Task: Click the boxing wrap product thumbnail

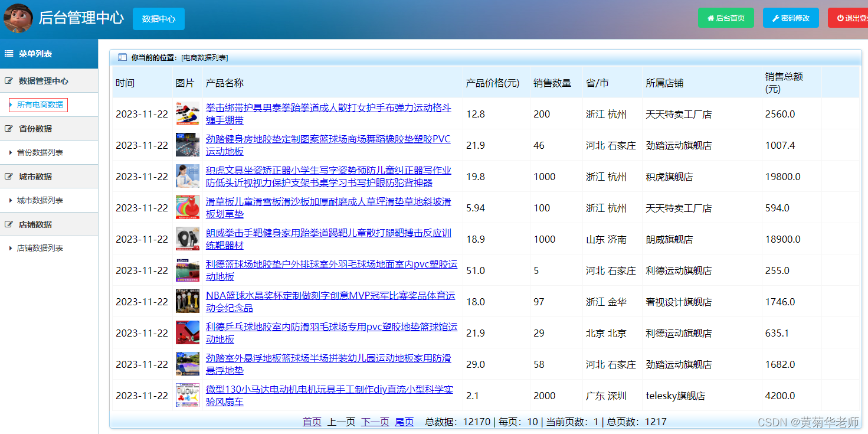Action: click(x=188, y=113)
